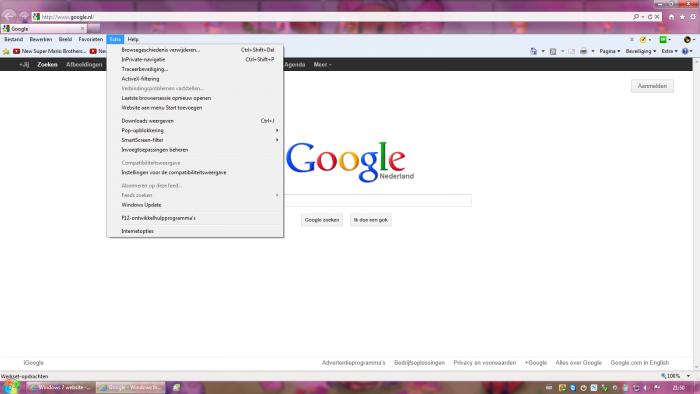The height and width of the screenshot is (394, 700).
Task: Click the Action Center flag tray icon
Action: pyautogui.click(x=657, y=388)
